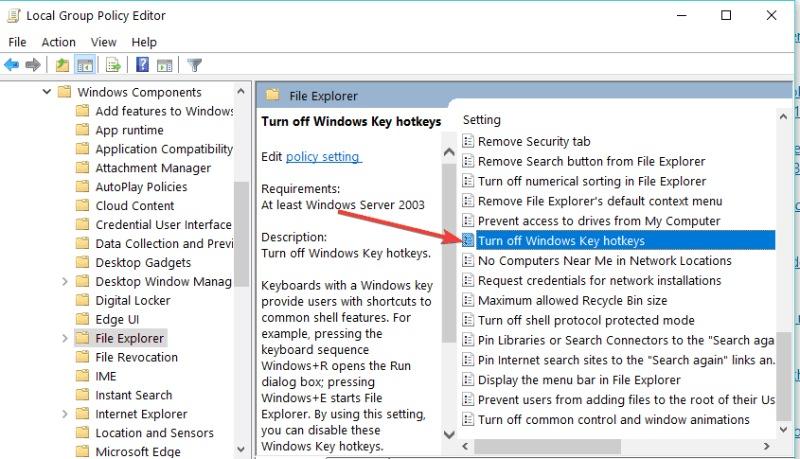Select the Credential User Interface tree item
The width and height of the screenshot is (800, 459).
[x=163, y=224]
